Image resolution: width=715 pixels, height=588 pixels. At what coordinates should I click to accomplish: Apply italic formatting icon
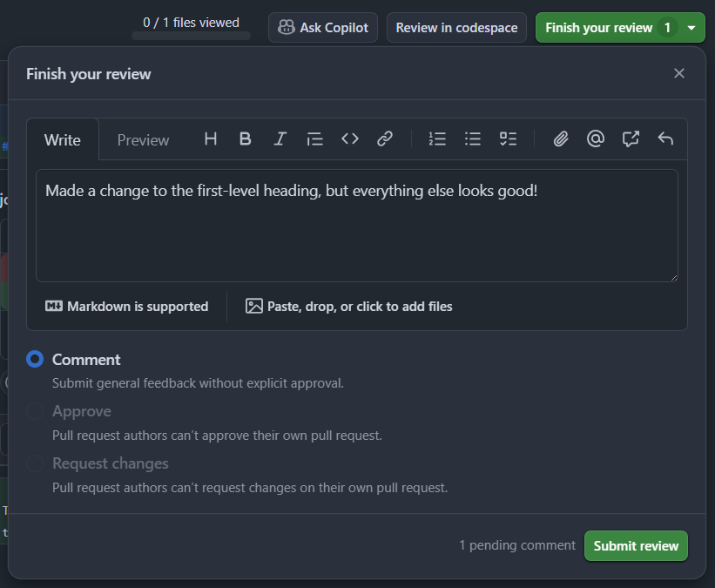[x=280, y=139]
